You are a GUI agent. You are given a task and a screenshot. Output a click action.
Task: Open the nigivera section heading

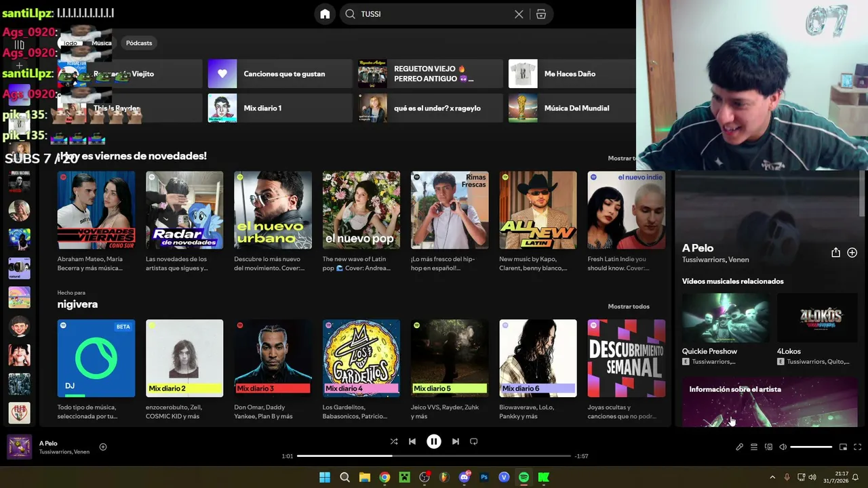point(77,304)
